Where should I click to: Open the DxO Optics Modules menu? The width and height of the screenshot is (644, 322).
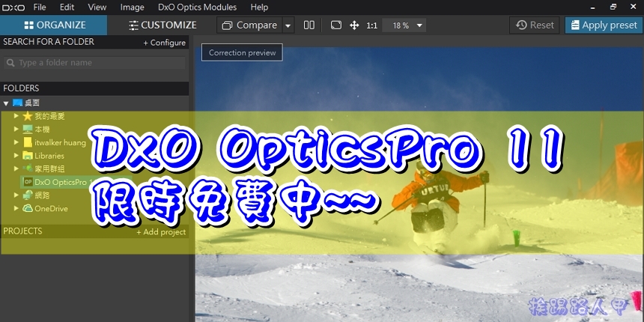pos(197,7)
